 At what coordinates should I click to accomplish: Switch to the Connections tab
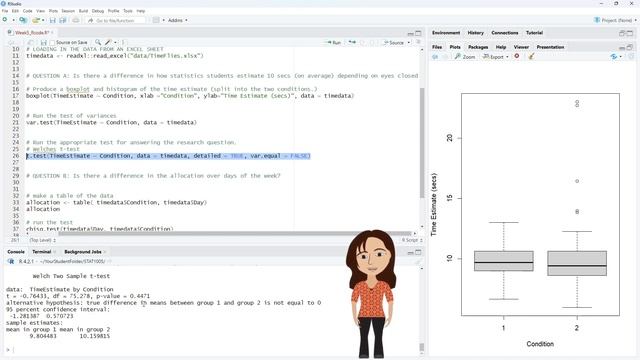point(505,33)
